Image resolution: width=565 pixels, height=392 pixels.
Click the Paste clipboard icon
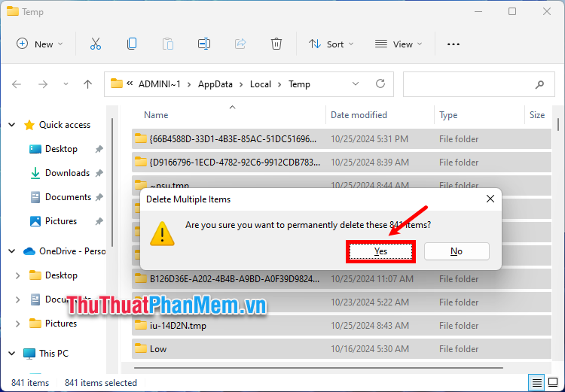pos(168,44)
